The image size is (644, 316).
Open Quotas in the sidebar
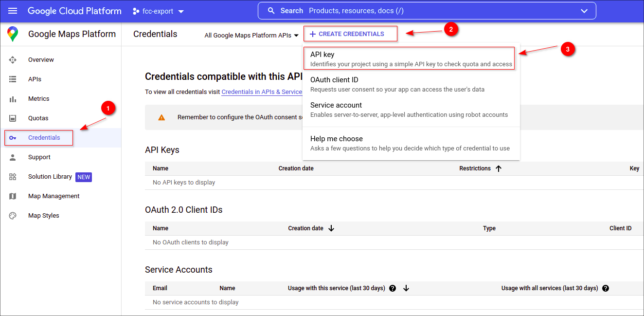(x=61, y=118)
